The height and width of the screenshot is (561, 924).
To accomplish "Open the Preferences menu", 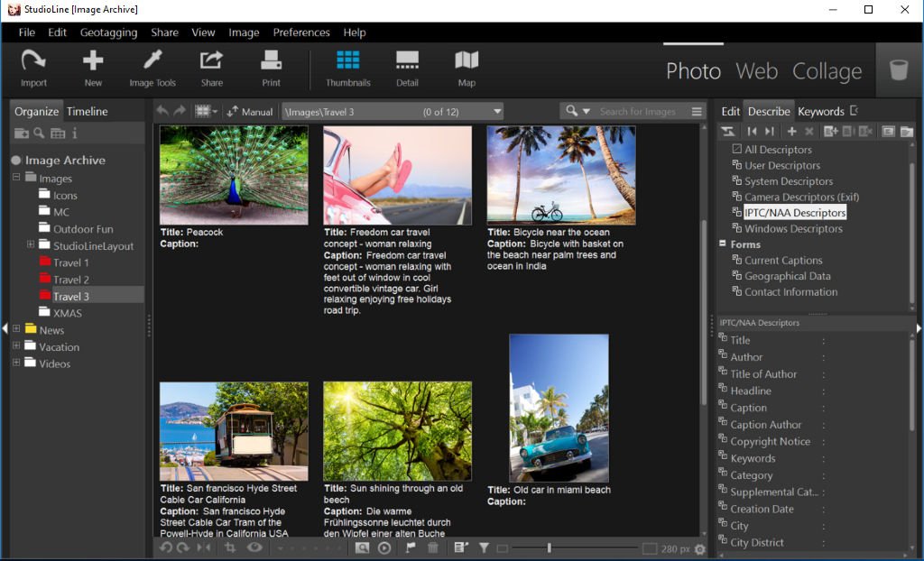I will (301, 32).
